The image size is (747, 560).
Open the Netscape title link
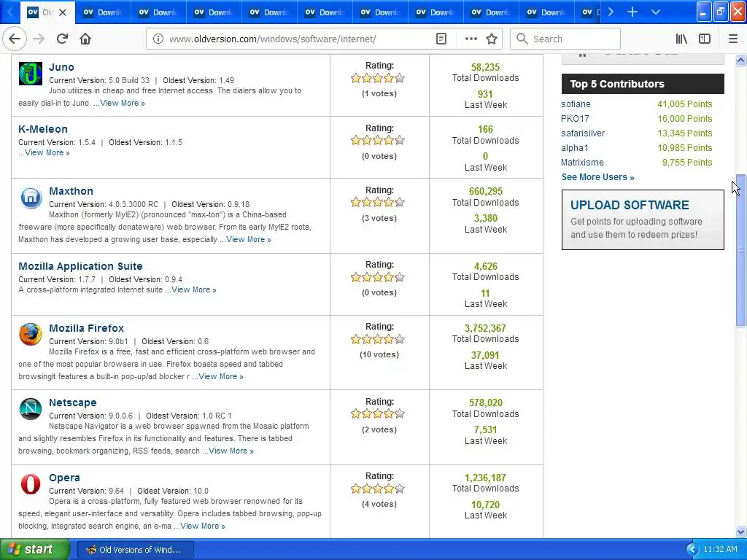[x=72, y=402]
